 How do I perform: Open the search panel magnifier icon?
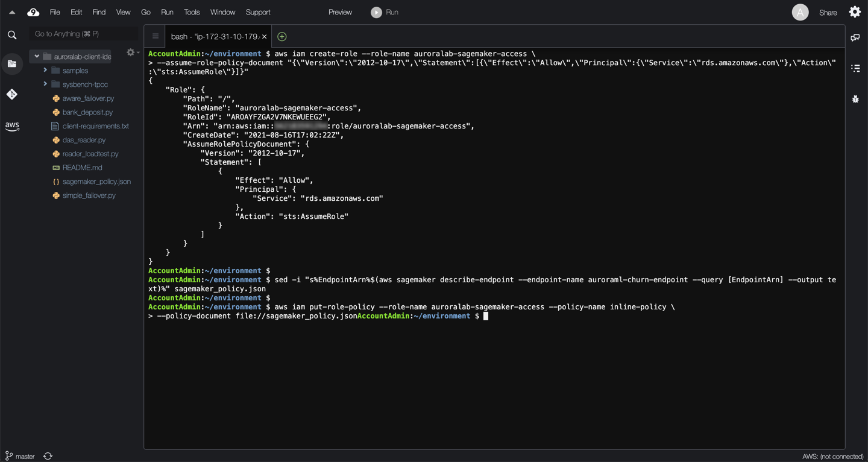[x=12, y=35]
